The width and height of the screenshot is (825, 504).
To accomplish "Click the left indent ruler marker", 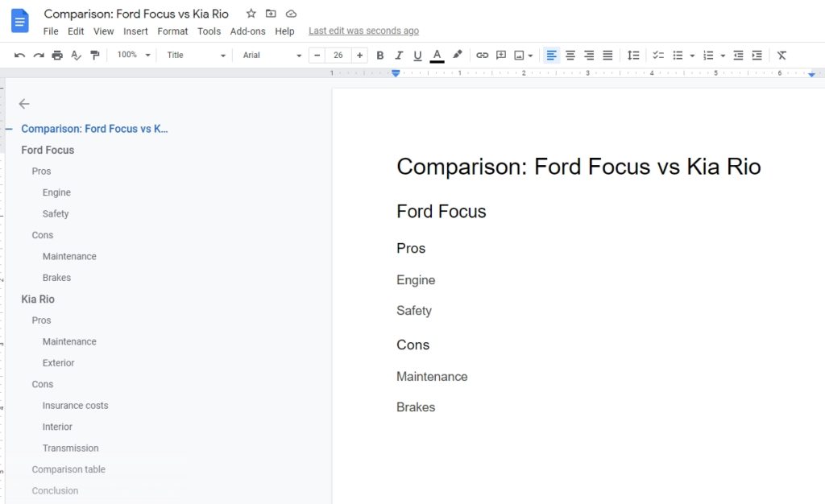I will pos(396,73).
